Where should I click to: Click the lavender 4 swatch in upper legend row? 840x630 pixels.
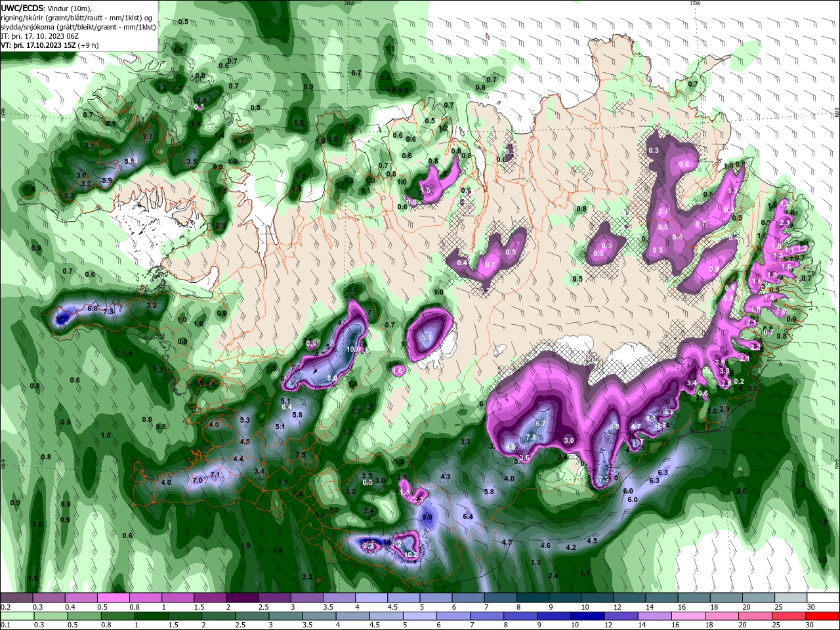[370, 598]
